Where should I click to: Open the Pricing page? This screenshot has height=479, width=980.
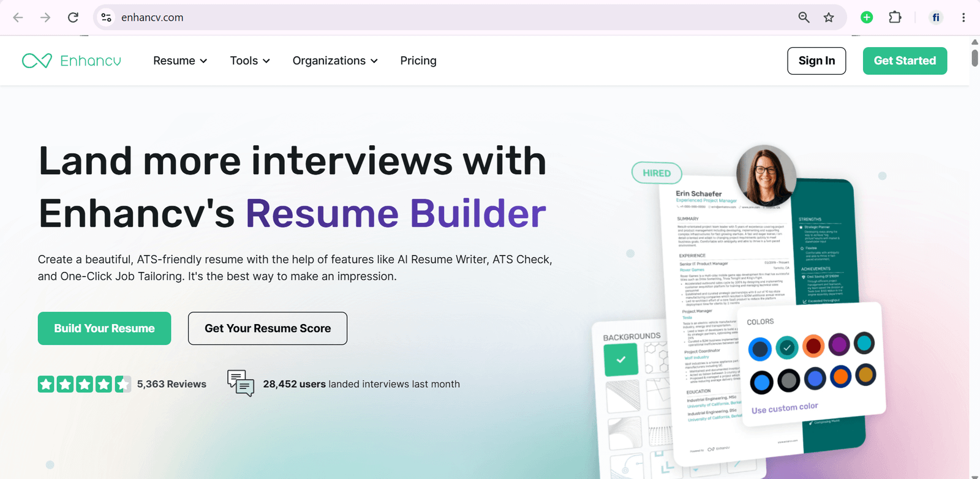point(418,61)
